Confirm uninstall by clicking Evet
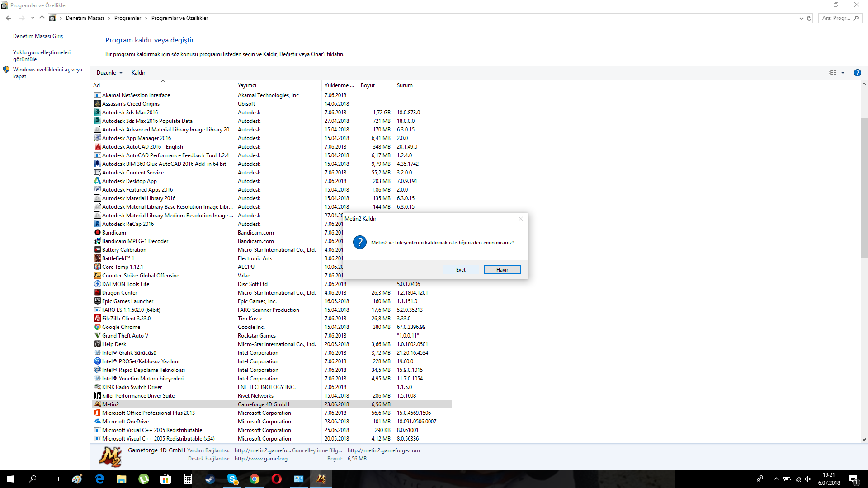Image resolution: width=868 pixels, height=488 pixels. pyautogui.click(x=461, y=270)
